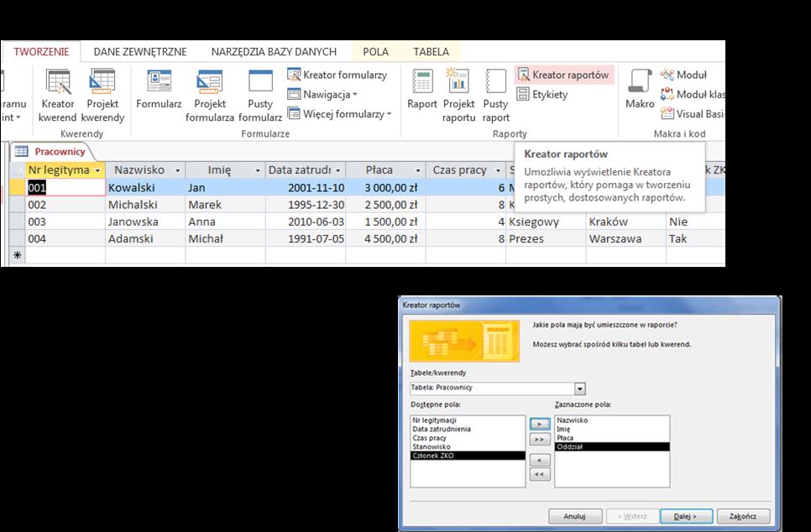Create a blank report via Pusty raport
Viewport: 811px width, 532px height.
tap(495, 96)
